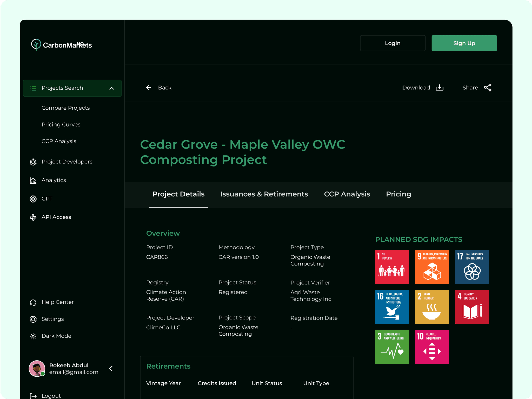532x399 pixels.
Task: Open the Pricing tab
Action: tap(398, 194)
